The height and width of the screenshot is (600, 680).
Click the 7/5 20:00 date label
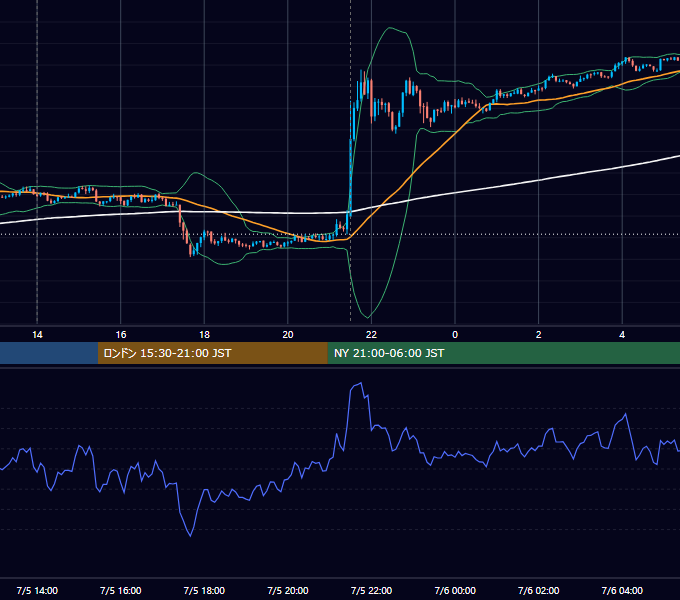pos(288,590)
